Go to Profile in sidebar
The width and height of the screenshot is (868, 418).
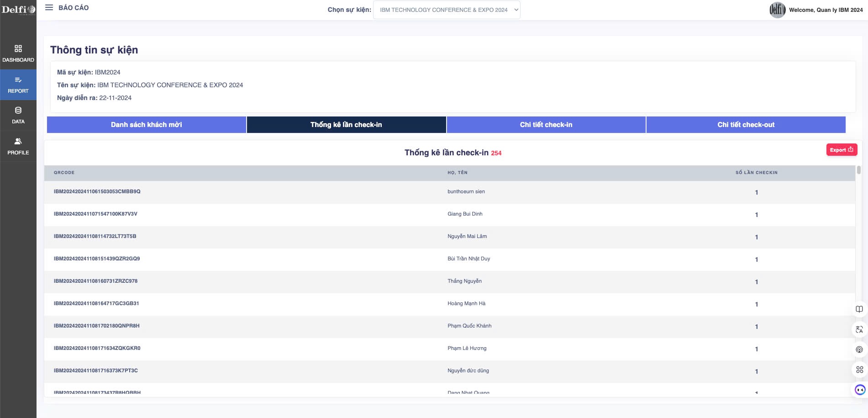[18, 142]
